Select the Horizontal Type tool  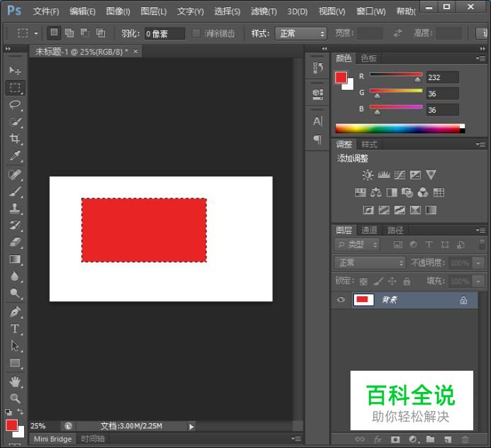click(x=15, y=329)
